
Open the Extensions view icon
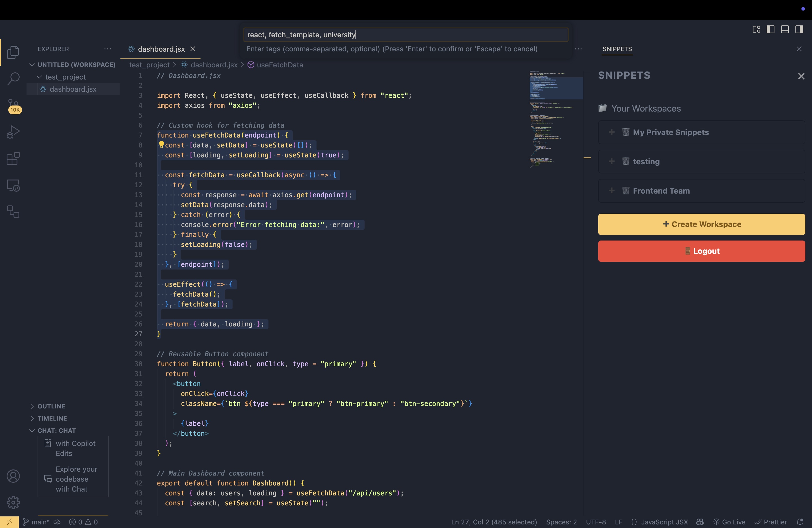[13, 159]
